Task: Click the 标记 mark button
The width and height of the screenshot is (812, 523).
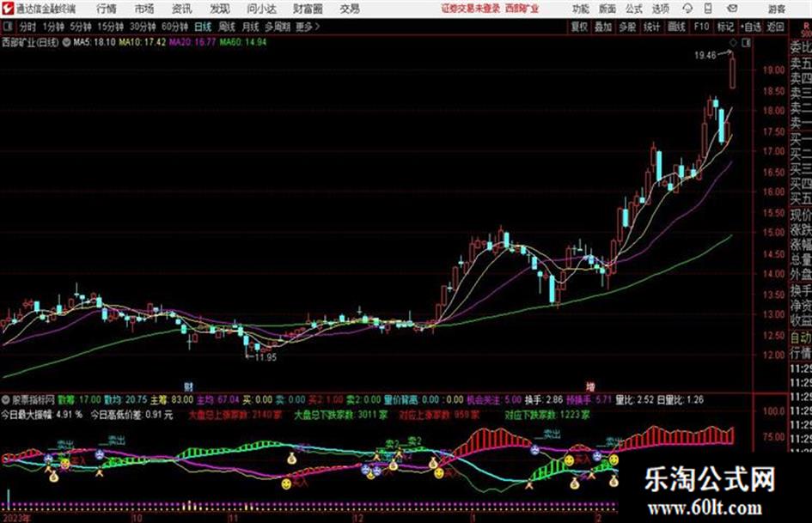Action: (725, 27)
